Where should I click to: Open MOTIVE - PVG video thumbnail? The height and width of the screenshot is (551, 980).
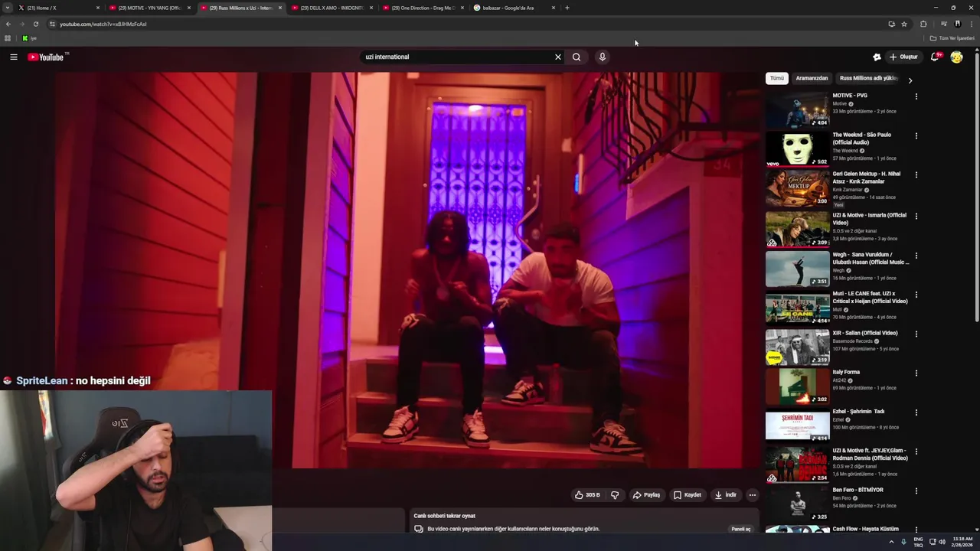797,109
